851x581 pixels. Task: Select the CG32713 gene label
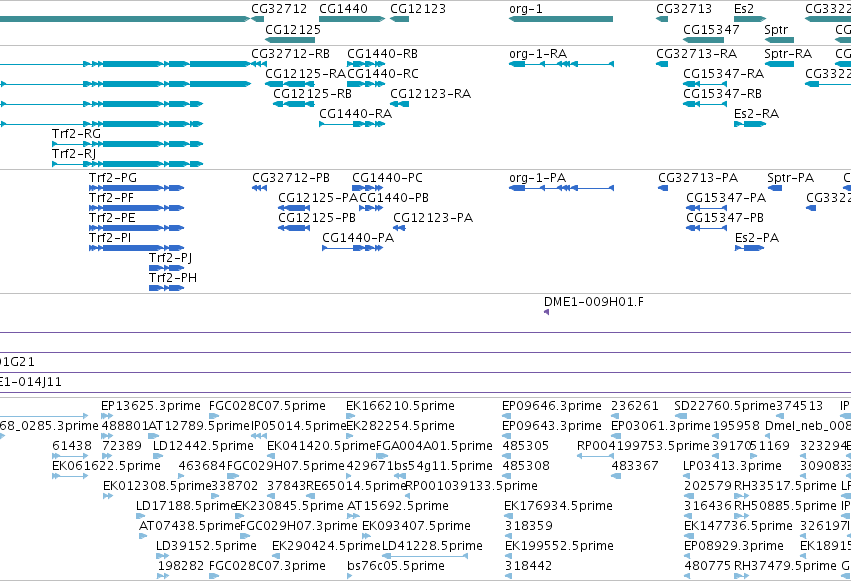(x=684, y=9)
